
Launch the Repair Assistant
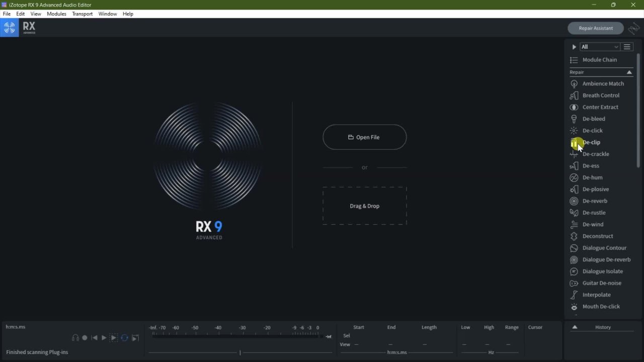(595, 28)
